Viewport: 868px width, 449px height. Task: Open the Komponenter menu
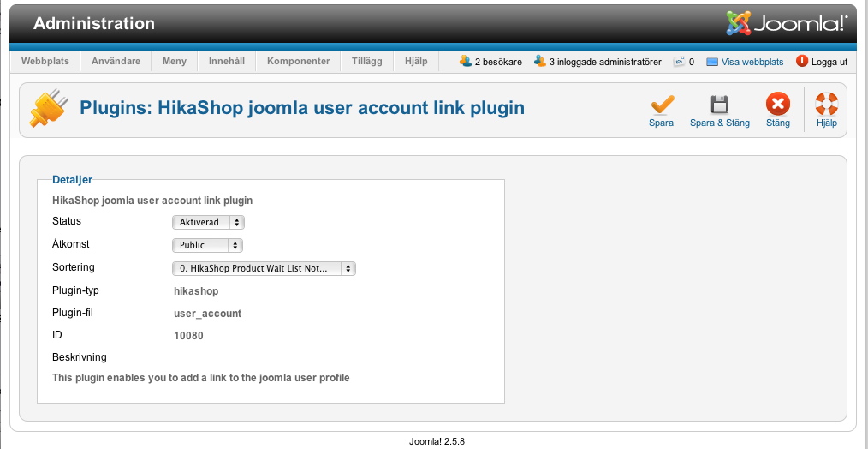coord(298,62)
